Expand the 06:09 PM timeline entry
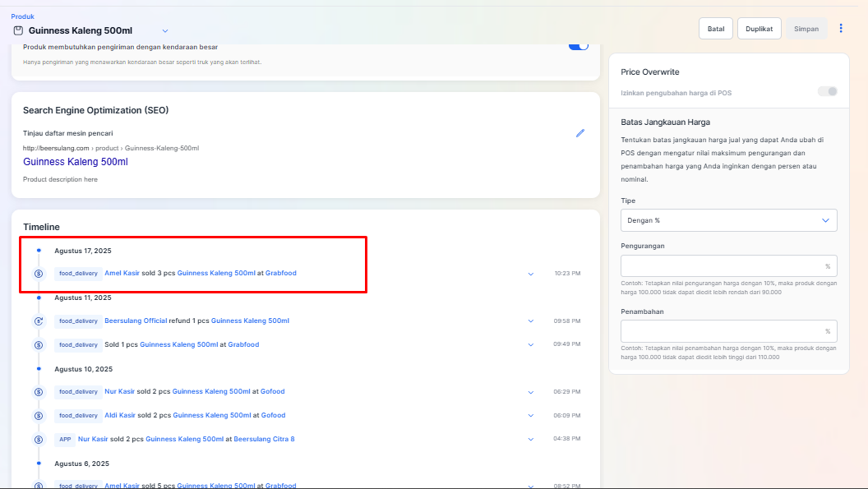 point(530,415)
